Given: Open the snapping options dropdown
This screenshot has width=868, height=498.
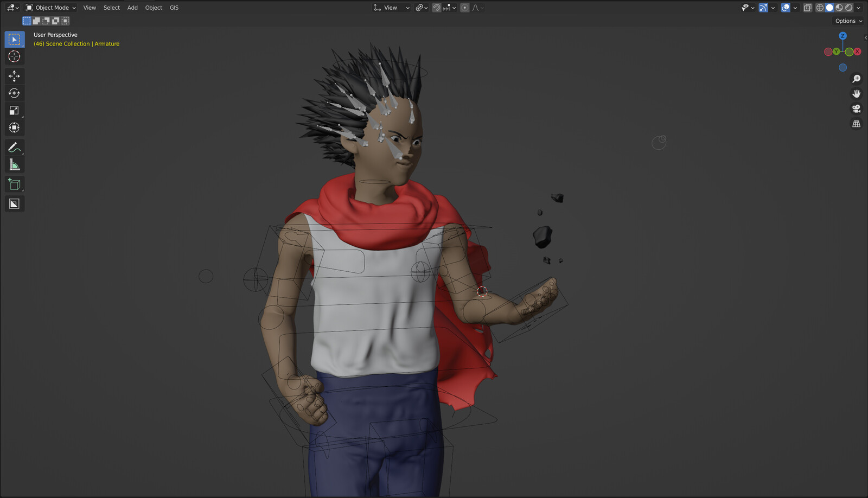Looking at the screenshot, I should pyautogui.click(x=449, y=8).
